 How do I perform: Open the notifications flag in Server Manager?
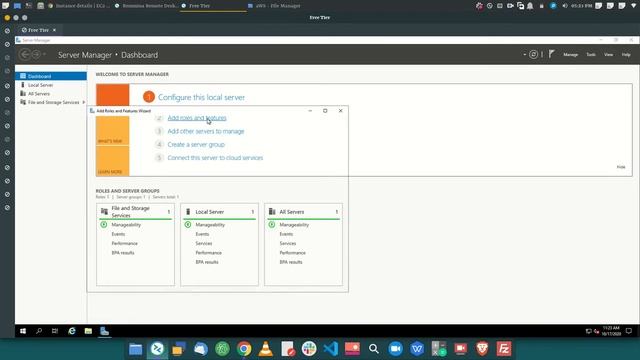point(551,54)
